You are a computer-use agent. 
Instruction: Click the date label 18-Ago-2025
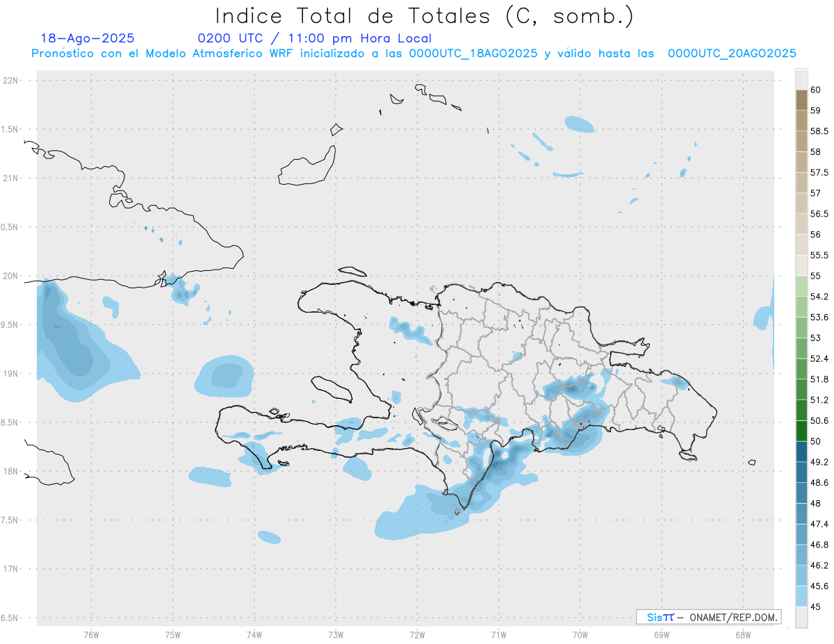pyautogui.click(x=88, y=38)
